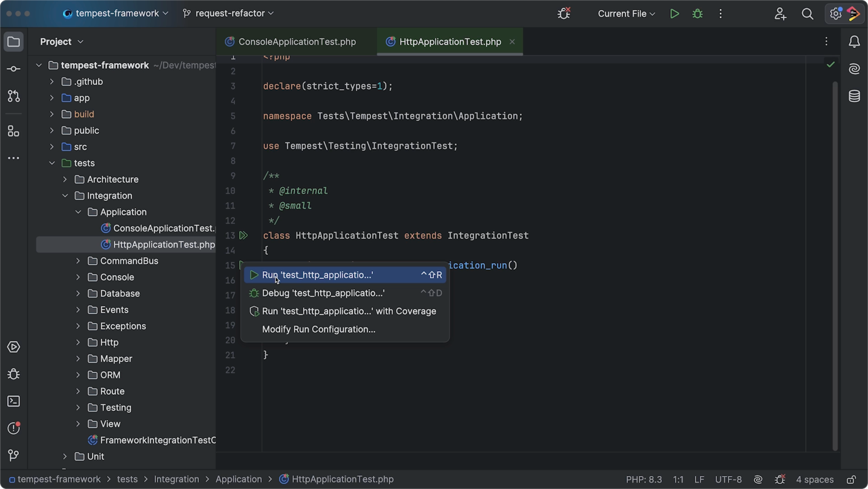The width and height of the screenshot is (868, 489).
Task: Click the tests breadcrumb in navigation bar
Action: coord(127,479)
